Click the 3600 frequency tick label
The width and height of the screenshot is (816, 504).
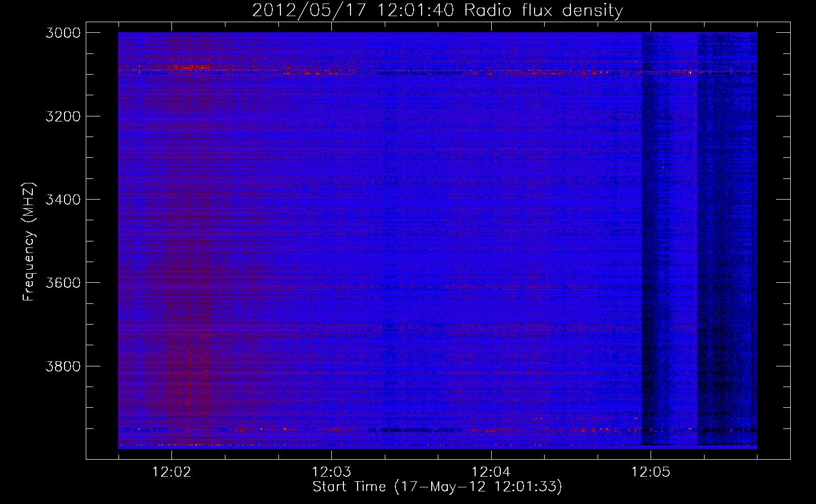pyautogui.click(x=63, y=283)
